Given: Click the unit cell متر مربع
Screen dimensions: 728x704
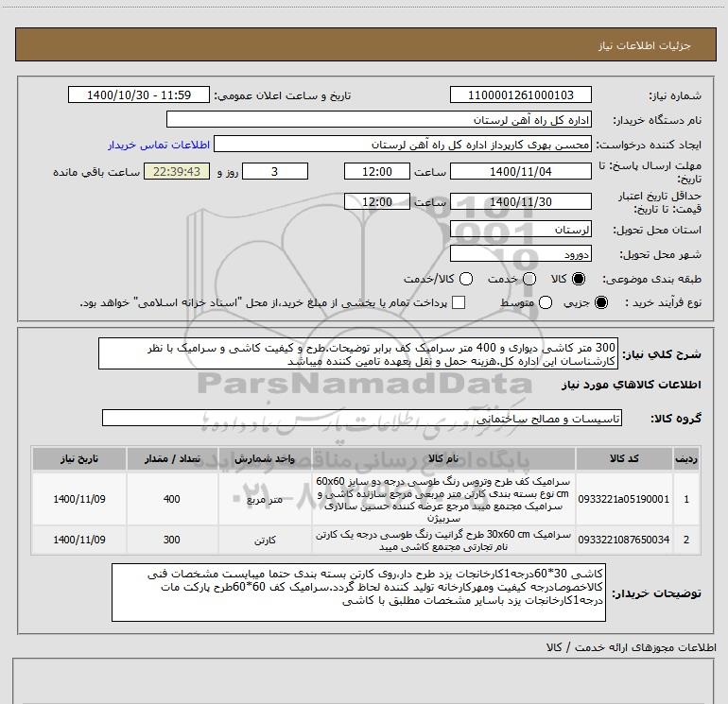Looking at the screenshot, I should point(265,499).
